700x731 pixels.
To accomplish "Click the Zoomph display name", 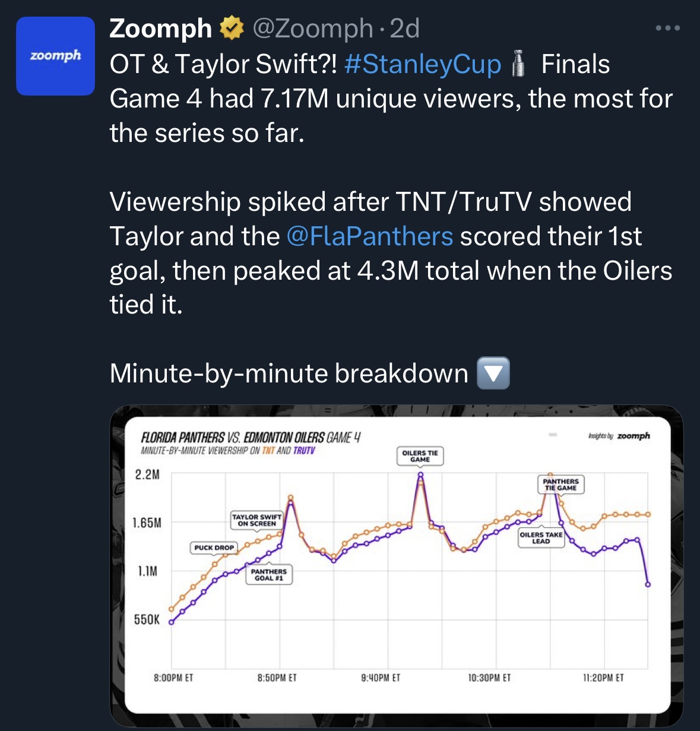I will tap(160, 29).
